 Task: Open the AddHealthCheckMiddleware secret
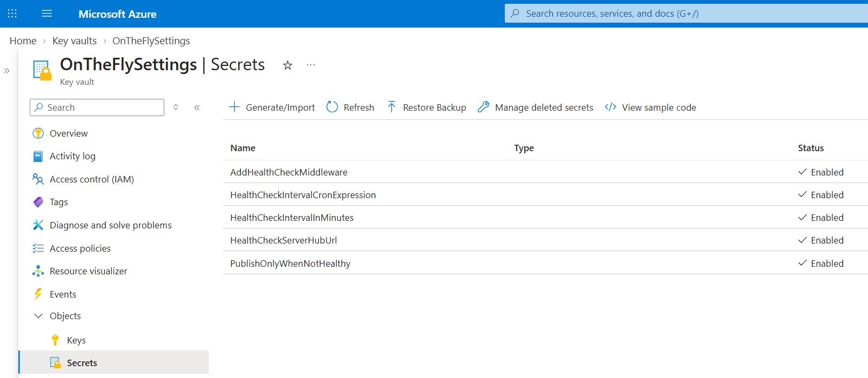coord(289,172)
